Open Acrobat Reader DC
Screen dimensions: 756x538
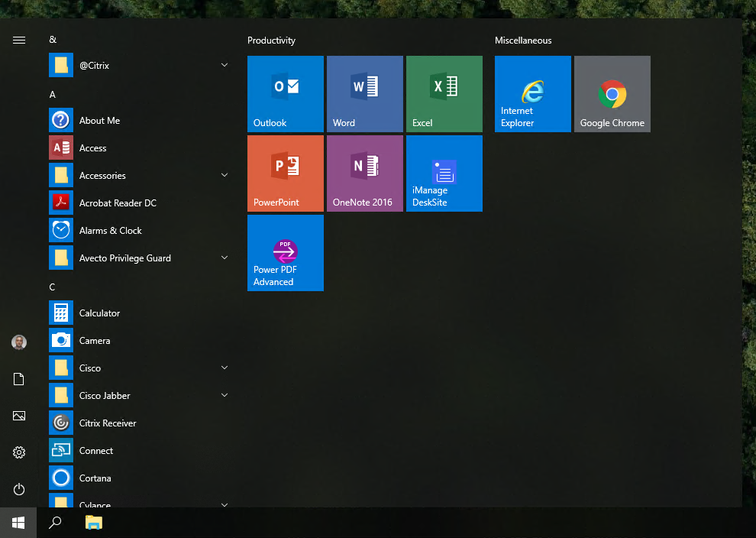140,203
